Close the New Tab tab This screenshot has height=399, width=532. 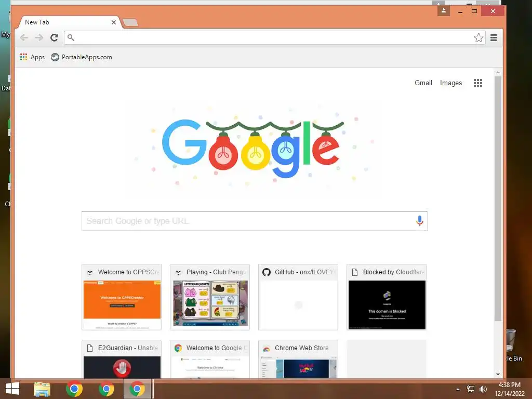point(114,22)
